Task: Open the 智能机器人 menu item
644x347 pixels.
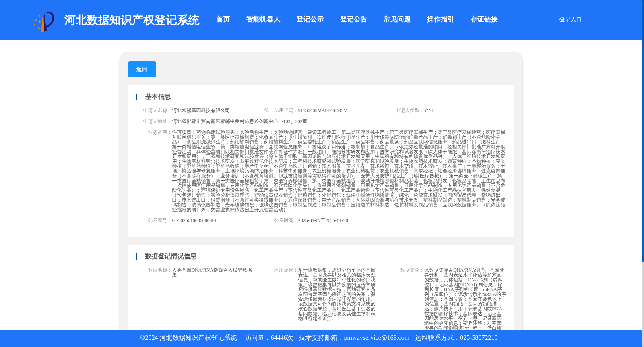Action: (x=263, y=19)
